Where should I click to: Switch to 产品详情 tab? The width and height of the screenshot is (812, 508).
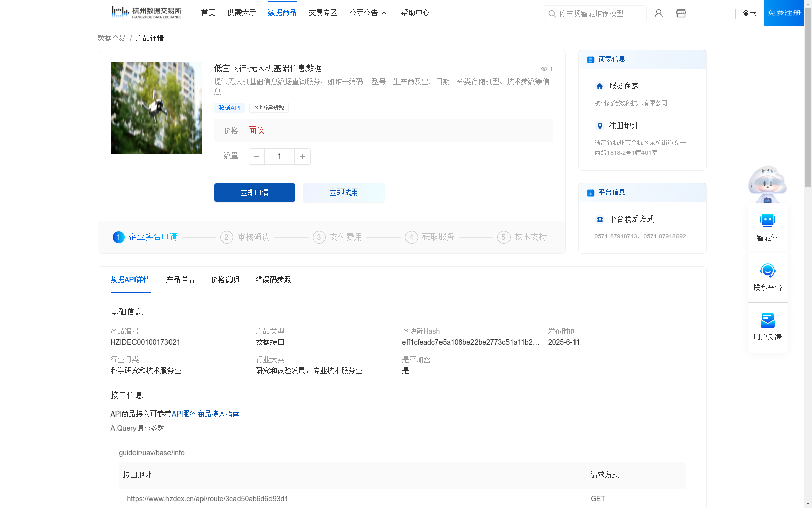[x=180, y=280]
